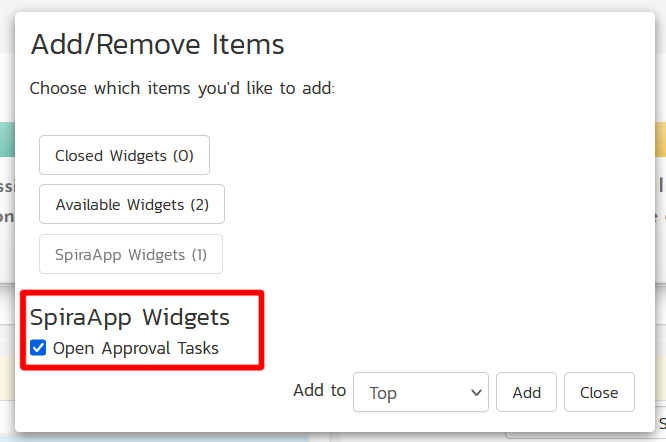Click the 'SpiraApp Widgets' section heading

(130, 318)
